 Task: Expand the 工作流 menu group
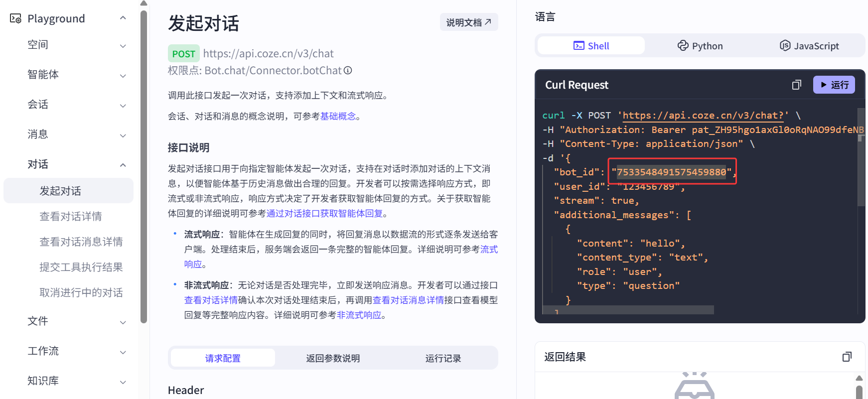pos(123,352)
